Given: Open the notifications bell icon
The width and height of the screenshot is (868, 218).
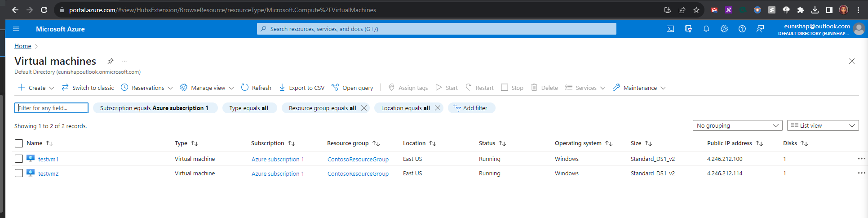Looking at the screenshot, I should click(x=706, y=29).
